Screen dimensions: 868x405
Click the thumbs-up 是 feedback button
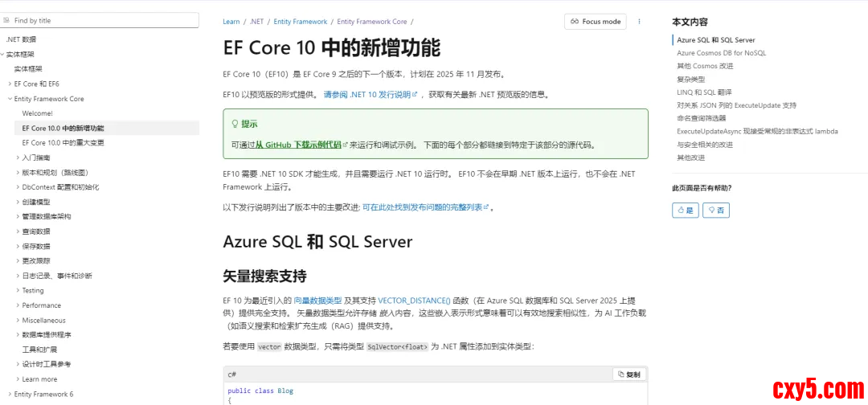(x=685, y=210)
